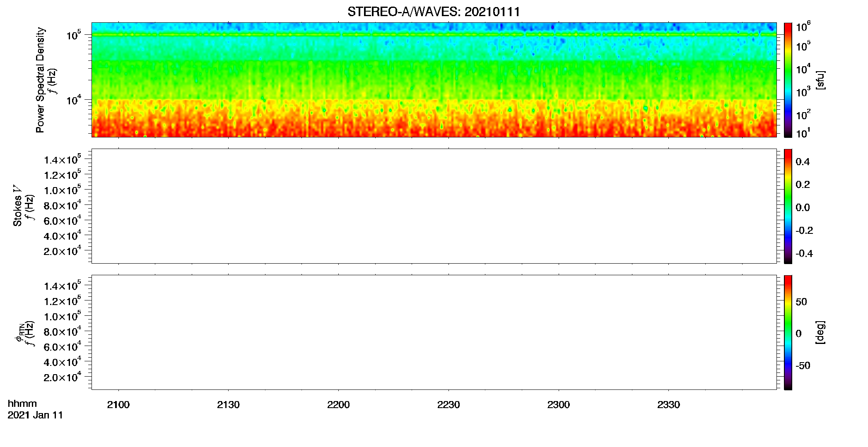
Task: Click the "-50" tick on the degrees colorbar
Action: click(x=803, y=366)
